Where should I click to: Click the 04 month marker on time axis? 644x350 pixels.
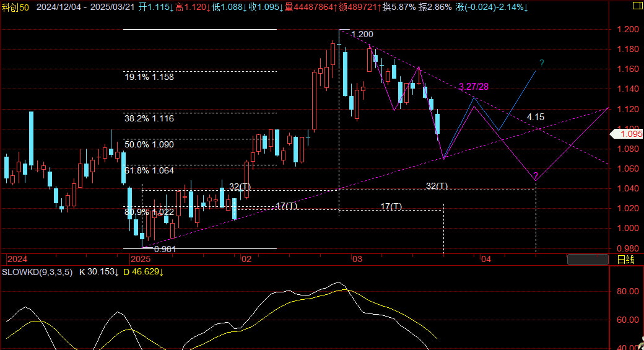click(x=486, y=260)
